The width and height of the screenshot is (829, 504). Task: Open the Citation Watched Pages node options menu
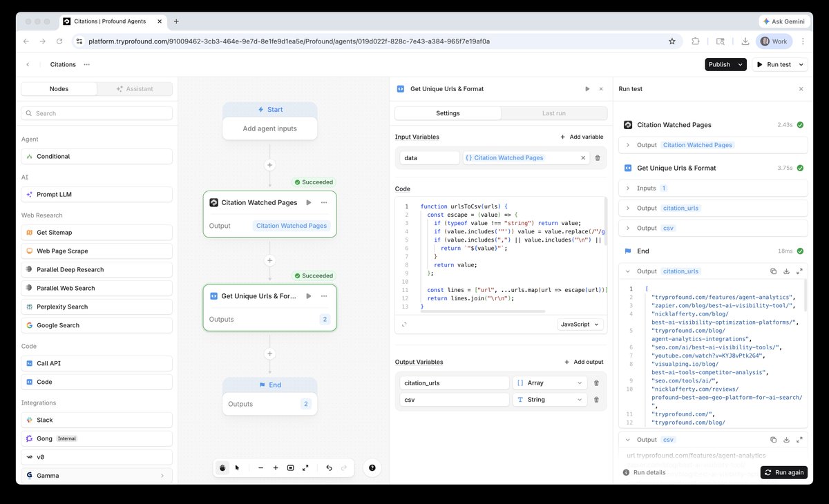coord(323,203)
